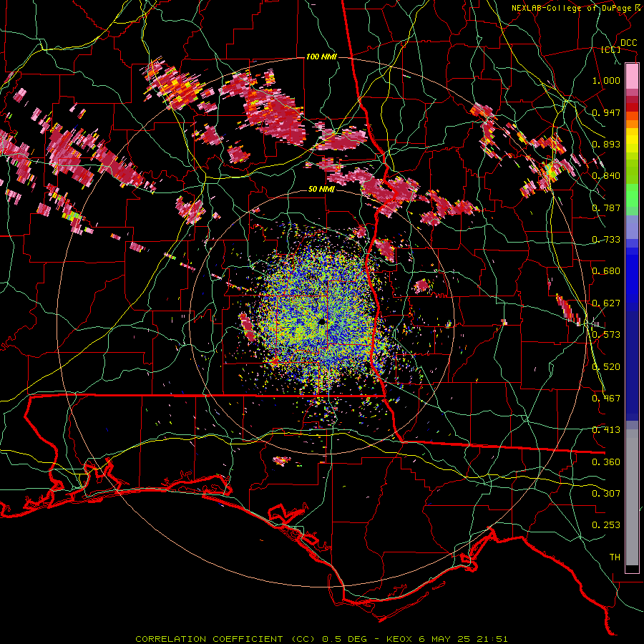Click the [CC] units label

click(x=611, y=49)
